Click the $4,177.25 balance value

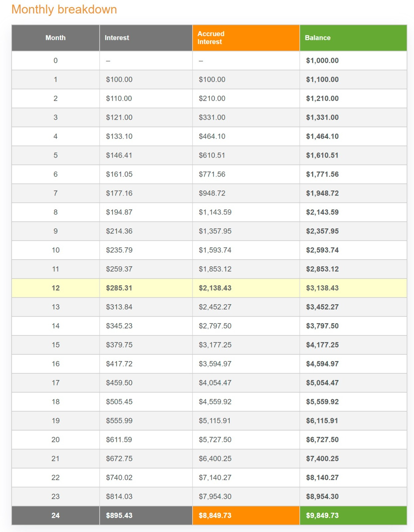tap(322, 345)
